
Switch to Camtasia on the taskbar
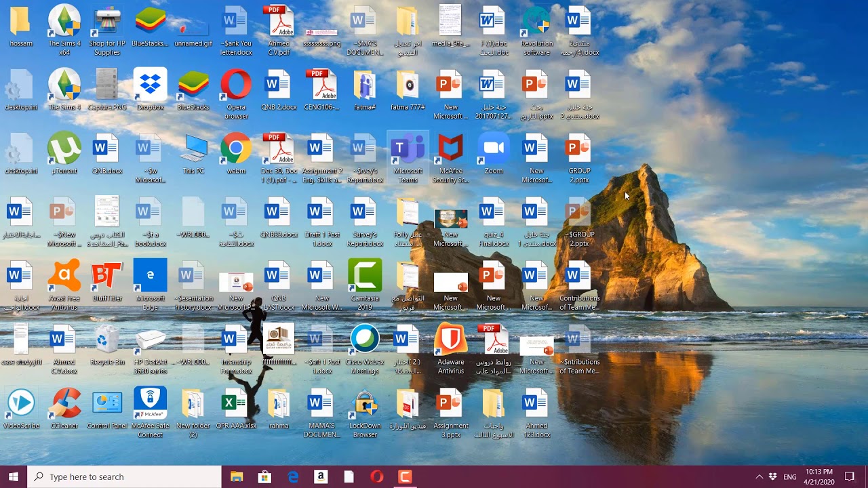(405, 476)
